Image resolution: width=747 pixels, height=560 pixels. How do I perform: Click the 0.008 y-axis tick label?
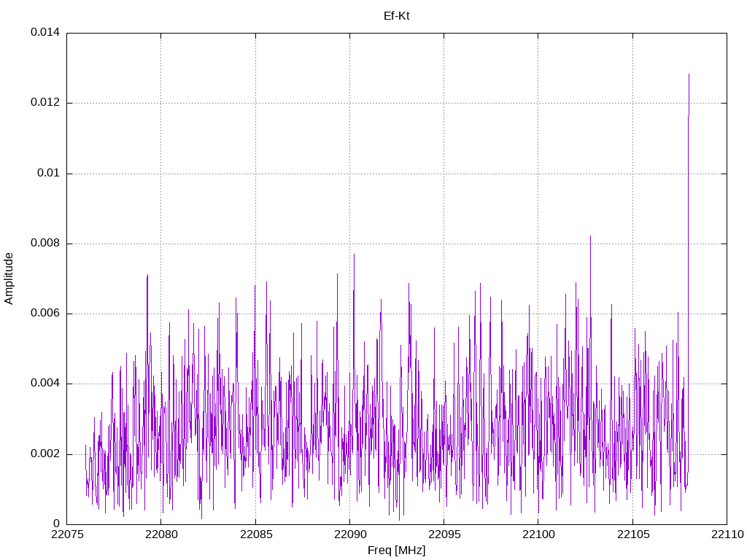[44, 244]
